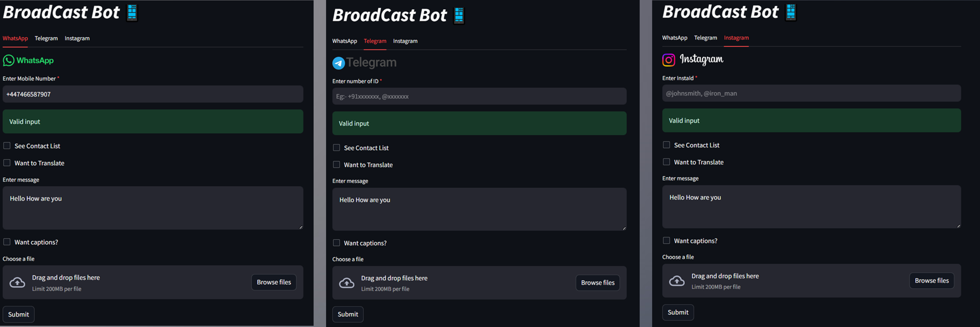Click the Instagram camera logo icon

pyautogui.click(x=668, y=60)
